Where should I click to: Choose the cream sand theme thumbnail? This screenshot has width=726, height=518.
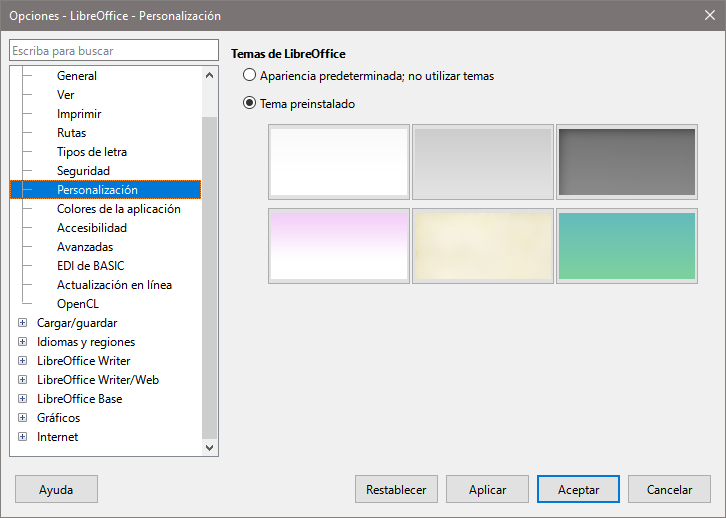click(x=483, y=246)
